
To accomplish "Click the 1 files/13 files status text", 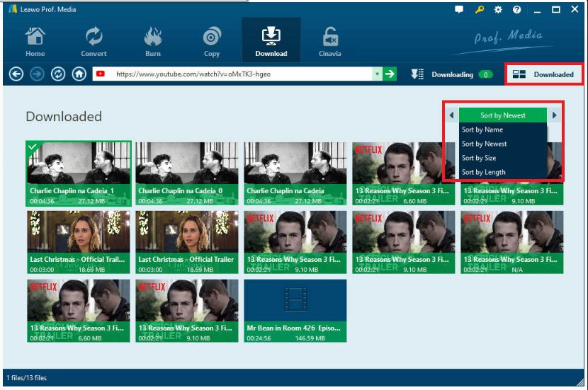I will coord(27,378).
